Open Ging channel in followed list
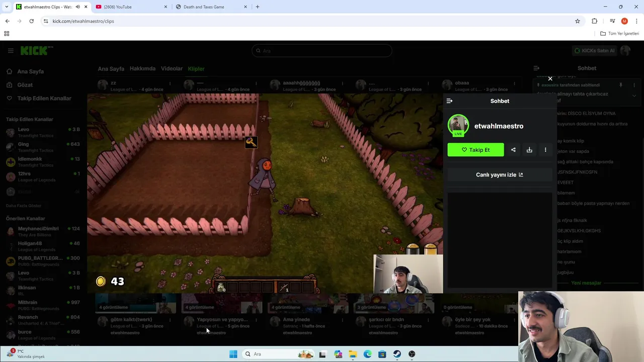The image size is (644, 362). [43, 147]
